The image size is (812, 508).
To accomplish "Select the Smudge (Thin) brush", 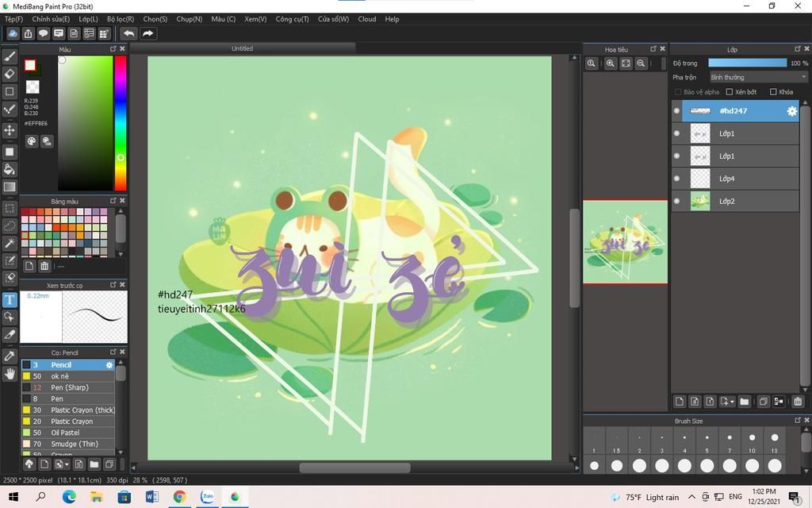I will [68, 444].
